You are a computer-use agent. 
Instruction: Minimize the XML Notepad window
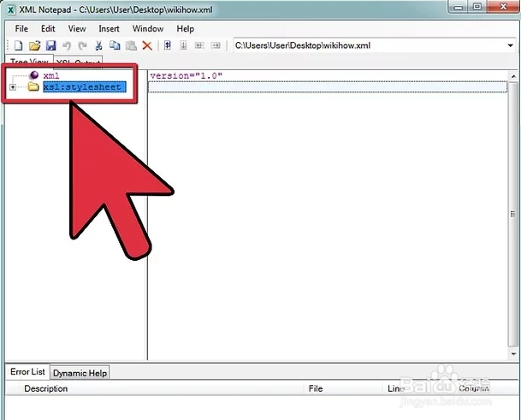point(459,7)
